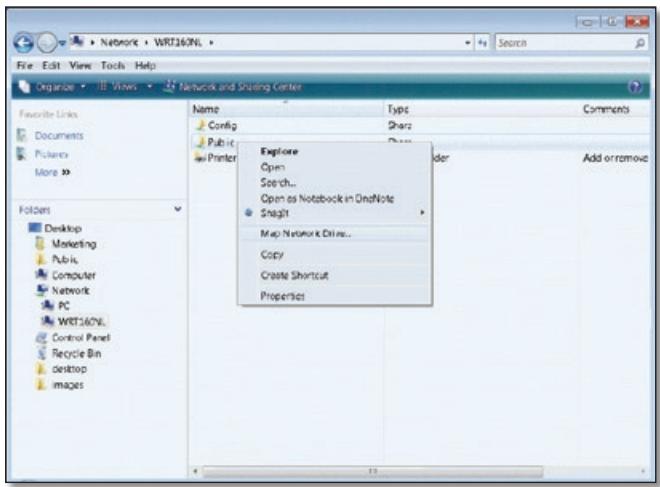Screen dimensions: 660x487
Task: Select Desktop in folder tree
Action: tap(63, 228)
